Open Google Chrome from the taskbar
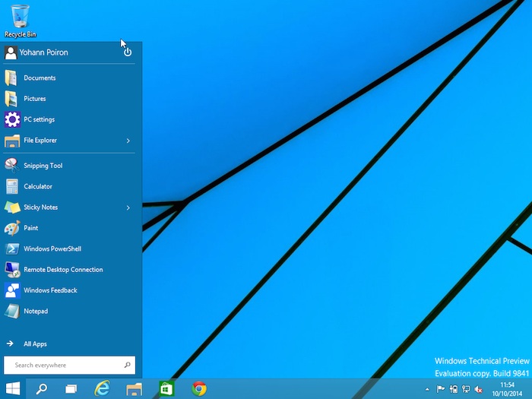The height and width of the screenshot is (399, 532). click(199, 388)
